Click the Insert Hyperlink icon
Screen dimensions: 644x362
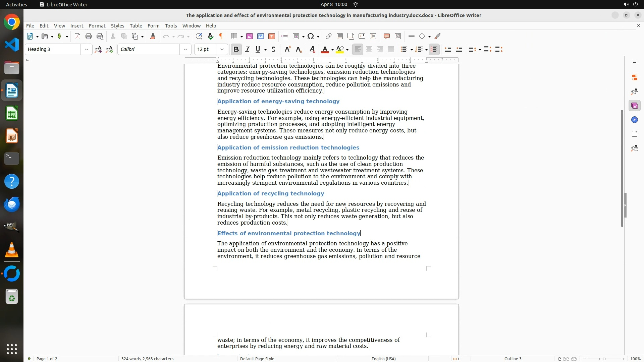[329, 37]
